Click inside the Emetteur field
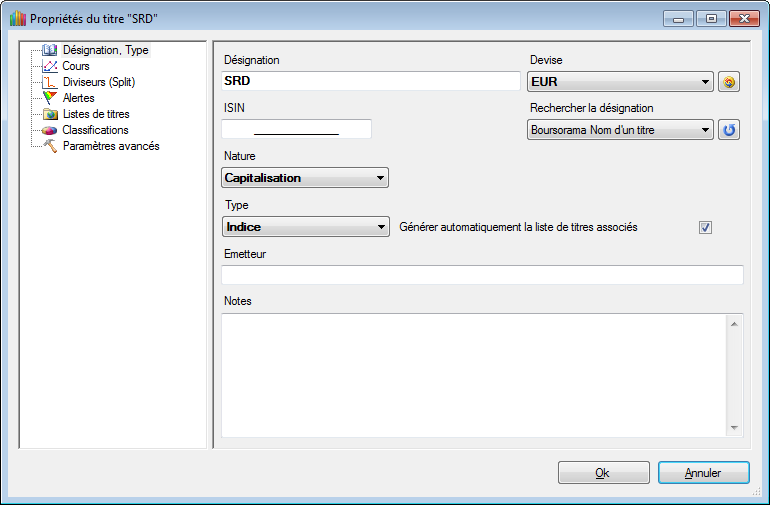 click(x=482, y=275)
